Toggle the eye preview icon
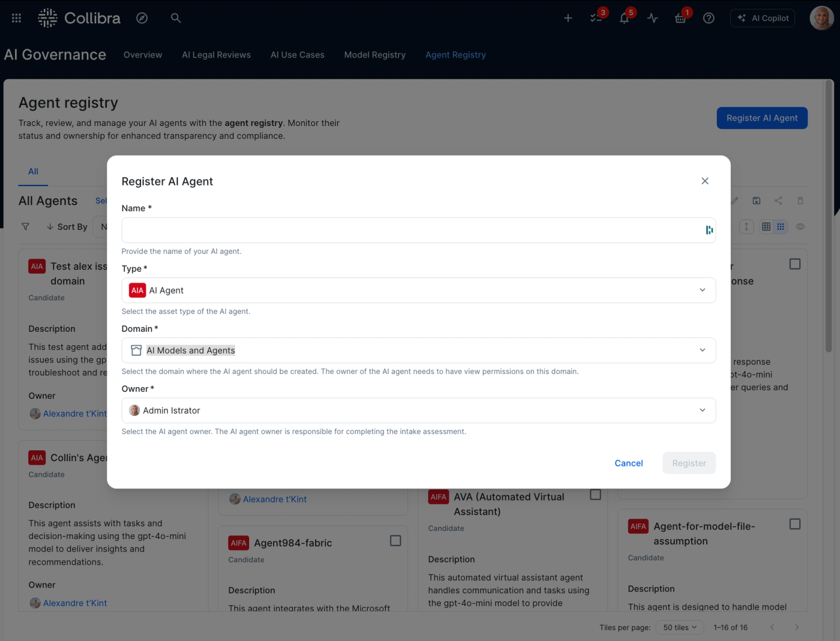Screen dimensions: 840x641 click(x=800, y=226)
